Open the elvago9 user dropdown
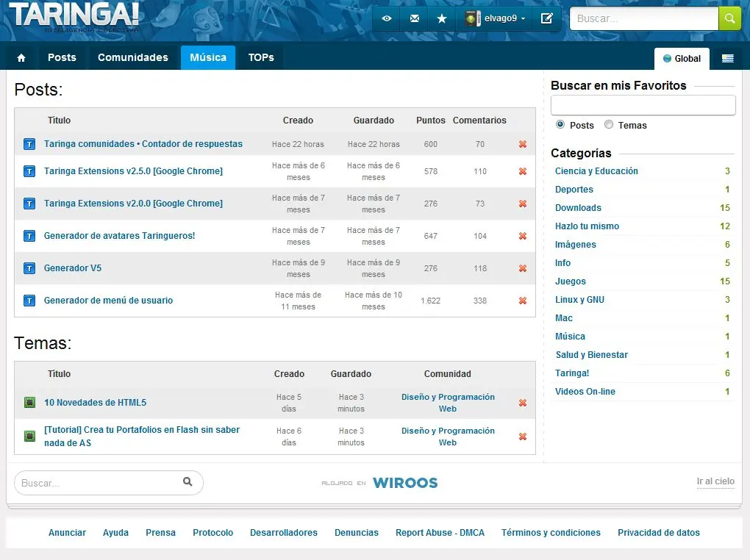This screenshot has width=750, height=560. tap(496, 19)
